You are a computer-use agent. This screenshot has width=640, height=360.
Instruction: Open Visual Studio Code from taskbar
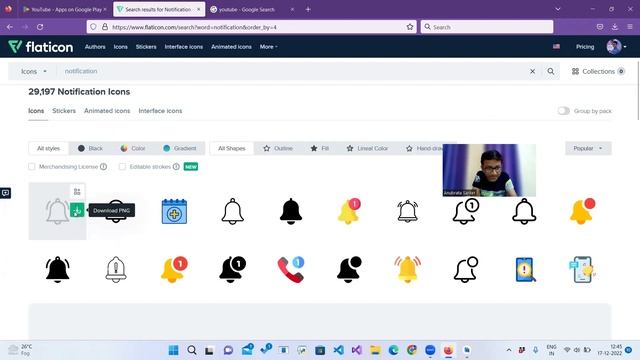338,350
